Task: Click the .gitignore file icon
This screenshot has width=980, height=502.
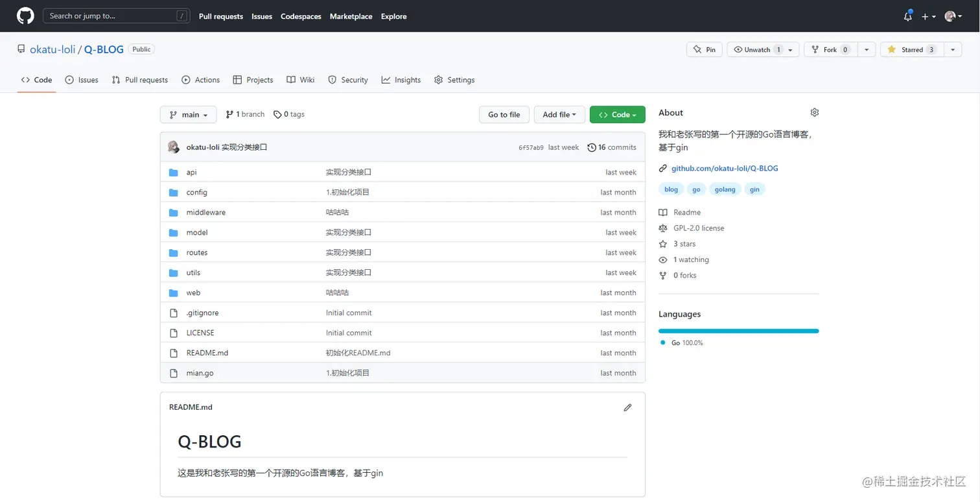Action: click(x=173, y=313)
